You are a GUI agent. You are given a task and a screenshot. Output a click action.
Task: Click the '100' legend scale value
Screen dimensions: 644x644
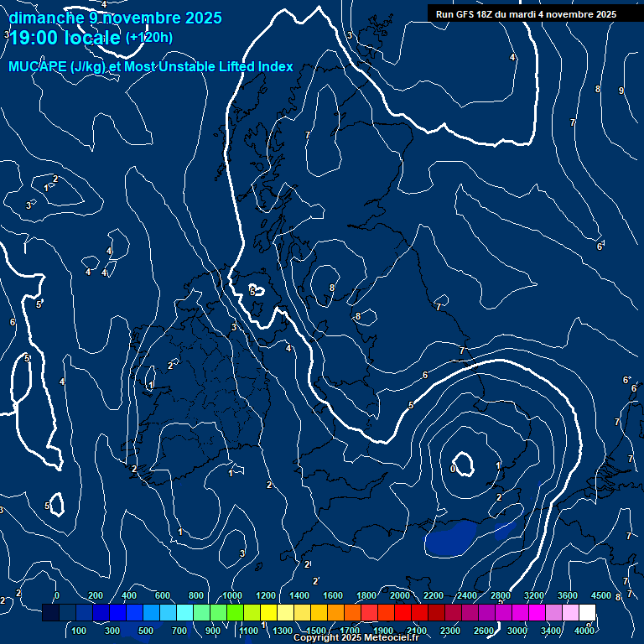point(80,631)
